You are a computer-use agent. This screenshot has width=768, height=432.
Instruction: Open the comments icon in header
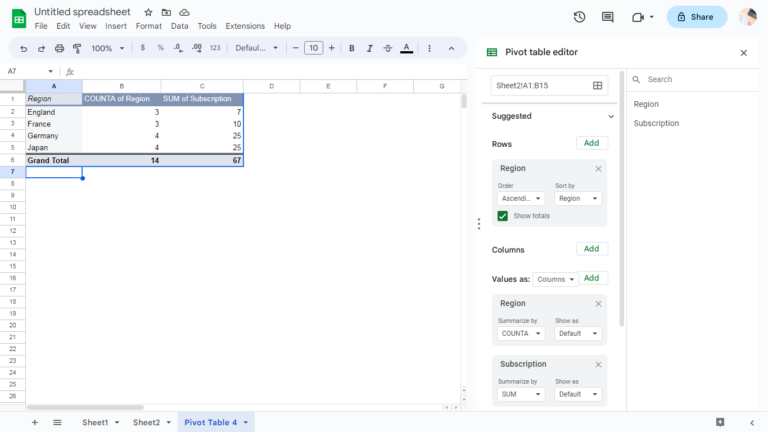[608, 17]
